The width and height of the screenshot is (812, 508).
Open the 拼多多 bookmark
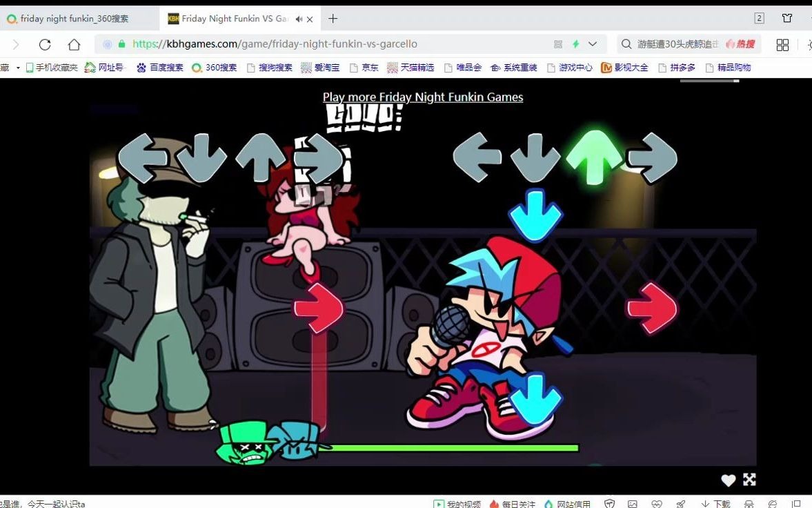point(677,68)
